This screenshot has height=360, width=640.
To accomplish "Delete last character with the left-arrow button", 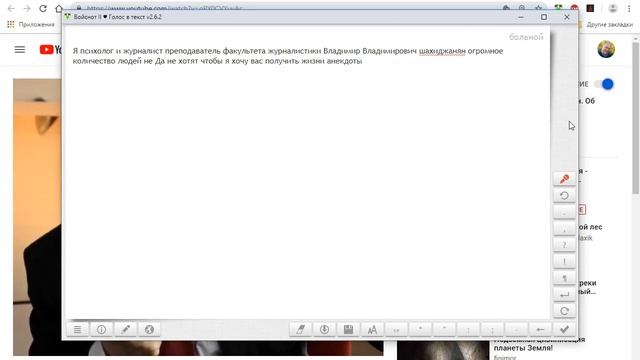I will 540,329.
